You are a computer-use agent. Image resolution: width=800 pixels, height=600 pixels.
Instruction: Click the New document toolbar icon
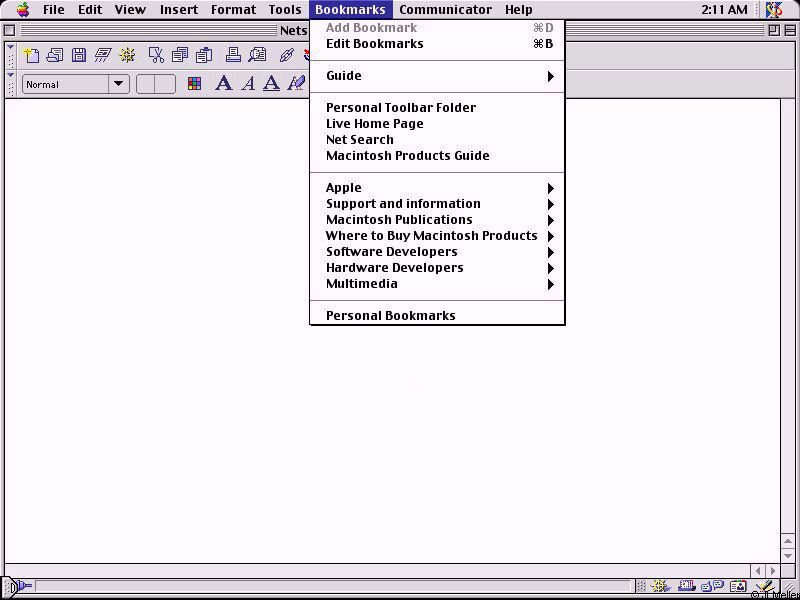click(x=32, y=55)
